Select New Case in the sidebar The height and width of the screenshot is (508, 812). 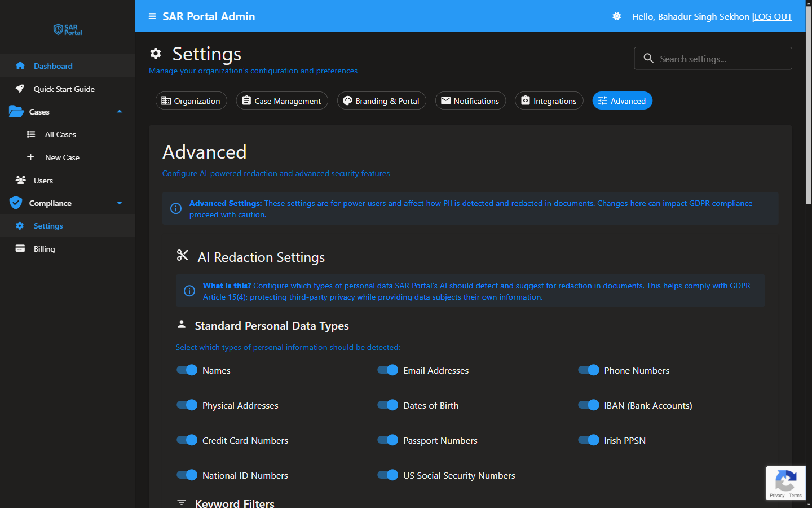(62, 157)
